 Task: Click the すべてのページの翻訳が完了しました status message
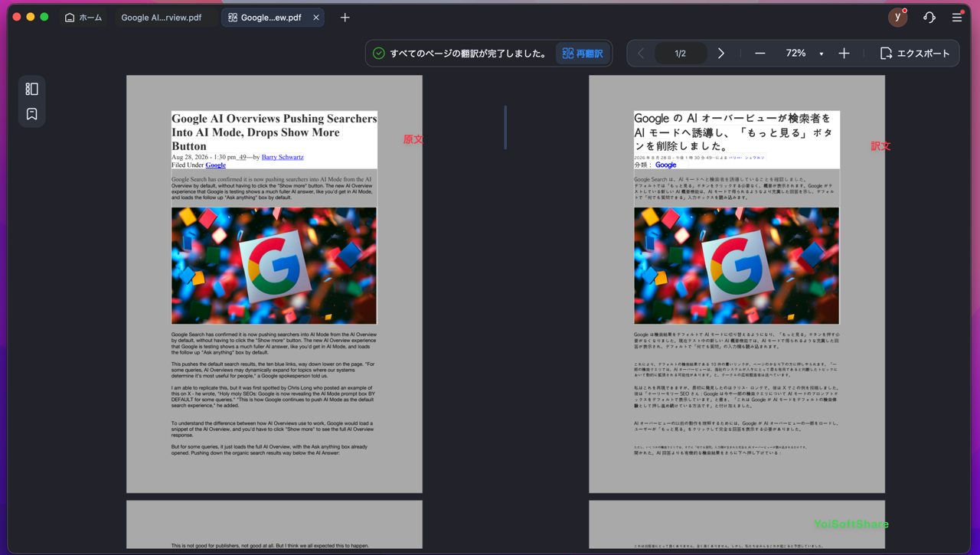click(x=468, y=54)
